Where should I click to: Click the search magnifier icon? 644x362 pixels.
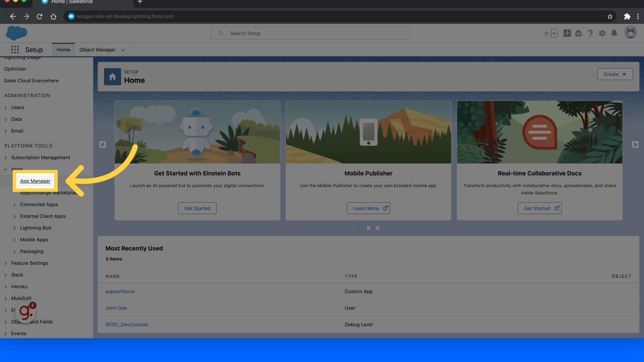click(x=221, y=33)
